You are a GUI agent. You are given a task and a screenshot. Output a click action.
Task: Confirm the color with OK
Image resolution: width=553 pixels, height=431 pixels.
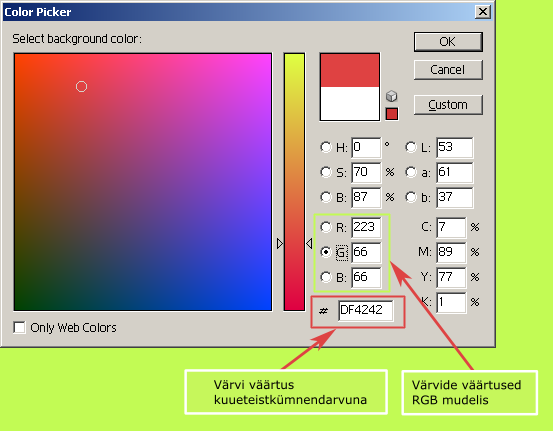pos(448,42)
